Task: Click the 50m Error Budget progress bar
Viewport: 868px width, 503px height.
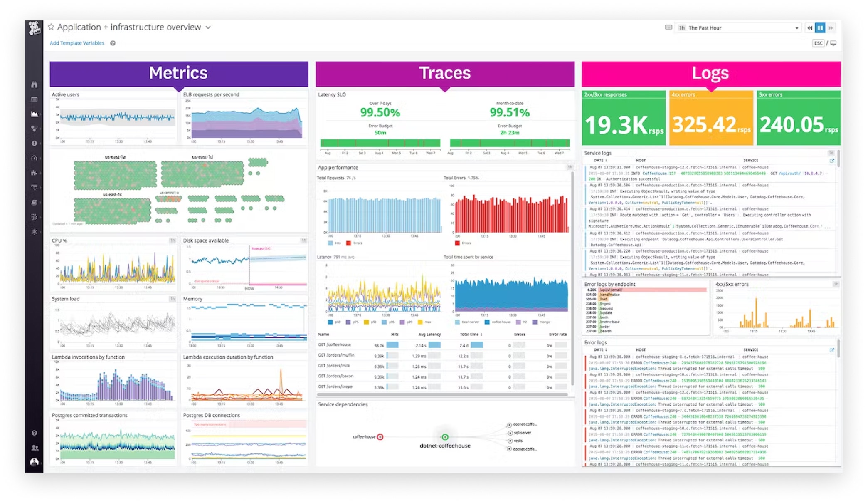Action: pyautogui.click(x=380, y=142)
